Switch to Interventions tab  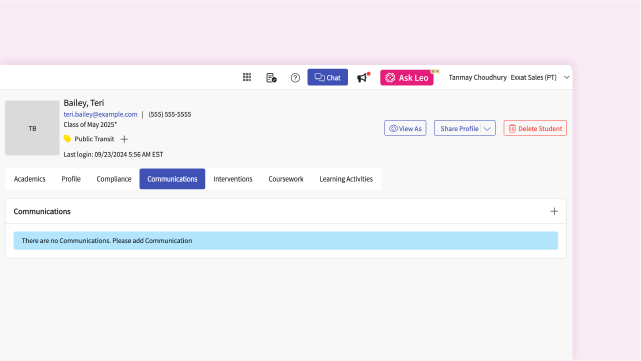(x=233, y=179)
